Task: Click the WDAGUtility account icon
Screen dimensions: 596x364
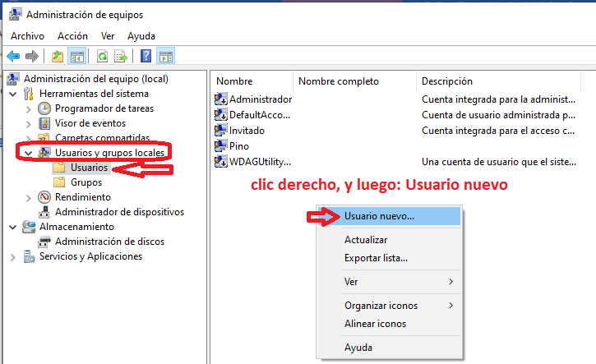Action: click(221, 162)
